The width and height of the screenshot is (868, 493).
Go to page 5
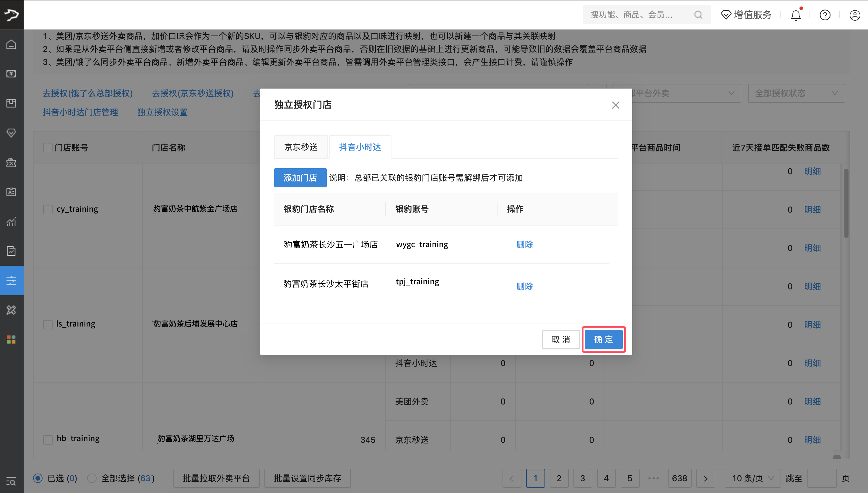pyautogui.click(x=630, y=478)
